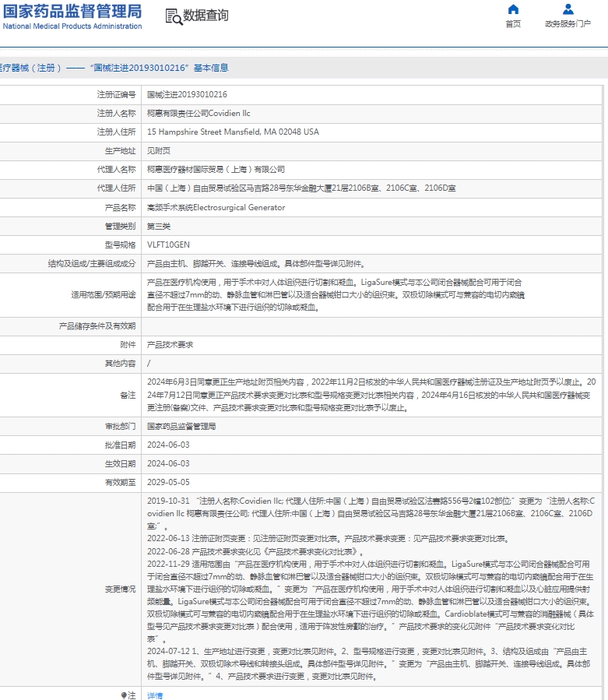Click the empty 产品储存条件及有效期 value cell

pos(371,326)
